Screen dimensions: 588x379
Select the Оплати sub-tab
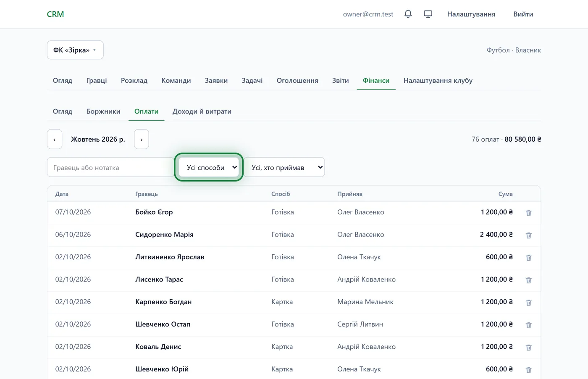(147, 111)
